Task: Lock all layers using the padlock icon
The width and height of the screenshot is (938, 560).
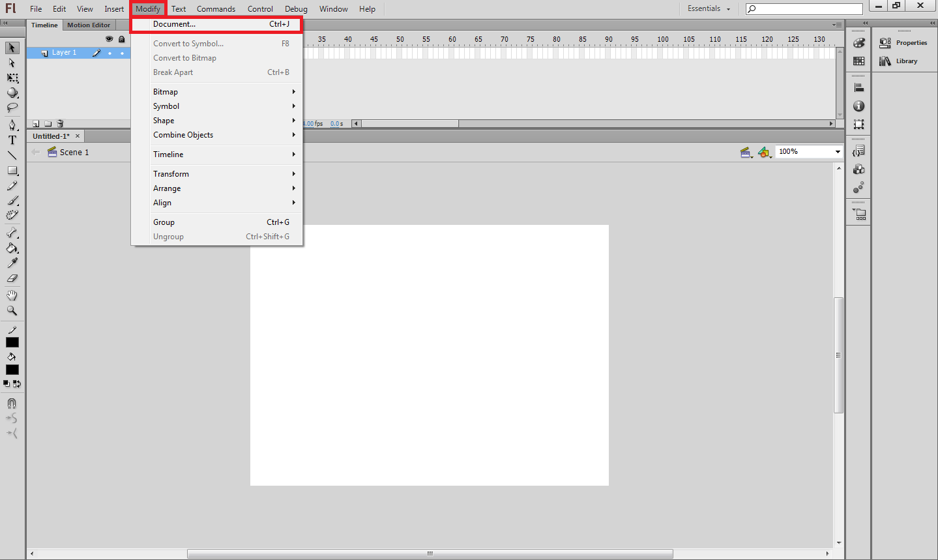Action: pyautogui.click(x=121, y=38)
